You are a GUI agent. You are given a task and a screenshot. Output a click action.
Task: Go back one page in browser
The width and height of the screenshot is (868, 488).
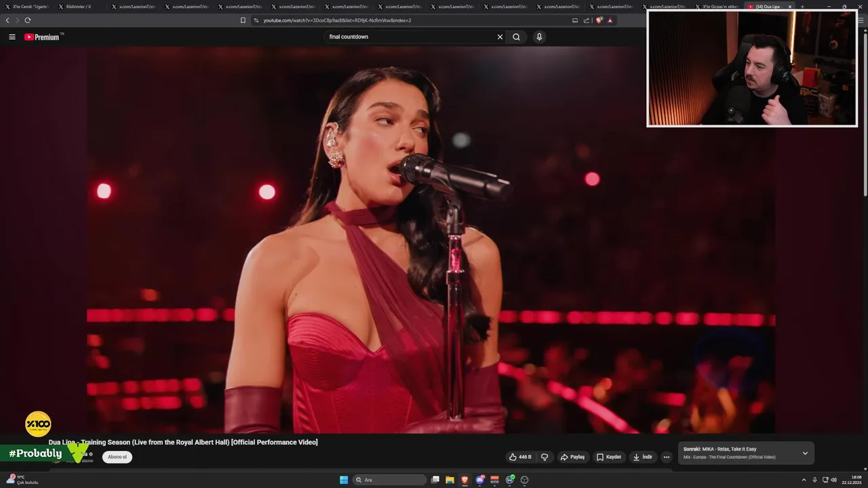tap(7, 20)
